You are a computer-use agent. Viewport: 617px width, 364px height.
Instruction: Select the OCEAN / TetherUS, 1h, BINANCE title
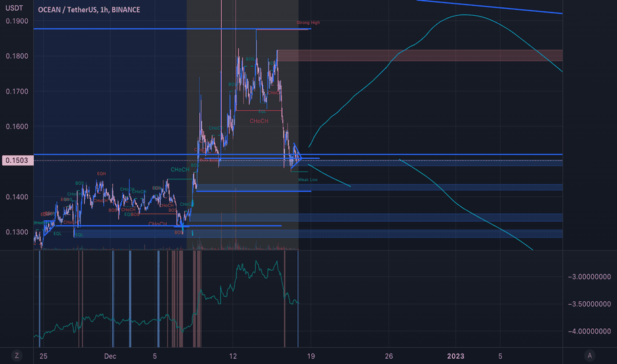click(x=89, y=9)
